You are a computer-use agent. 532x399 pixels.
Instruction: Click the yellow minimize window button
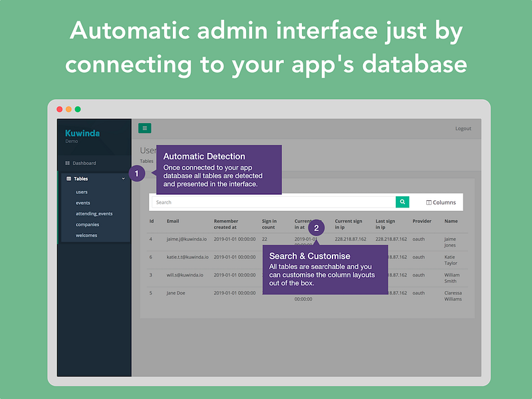click(x=68, y=109)
